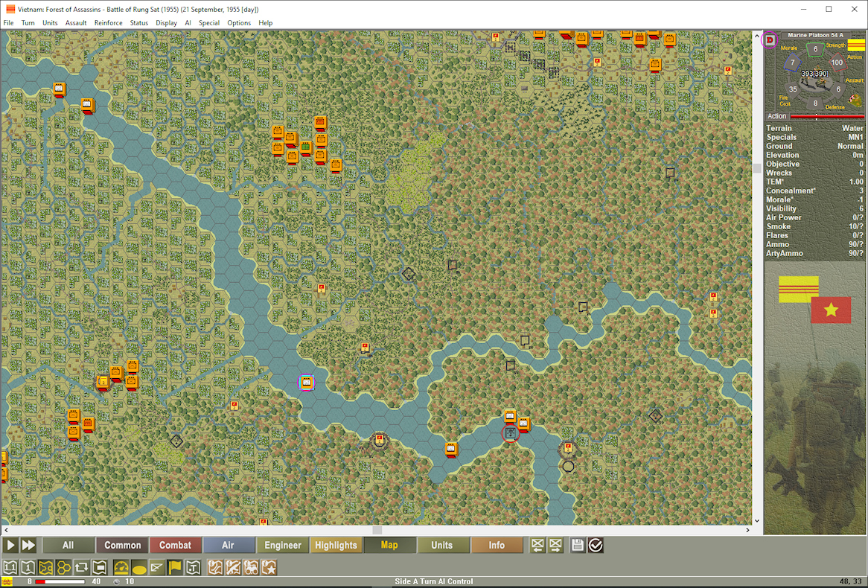Open the AI menu
This screenshot has height=588, width=868.
(188, 22)
